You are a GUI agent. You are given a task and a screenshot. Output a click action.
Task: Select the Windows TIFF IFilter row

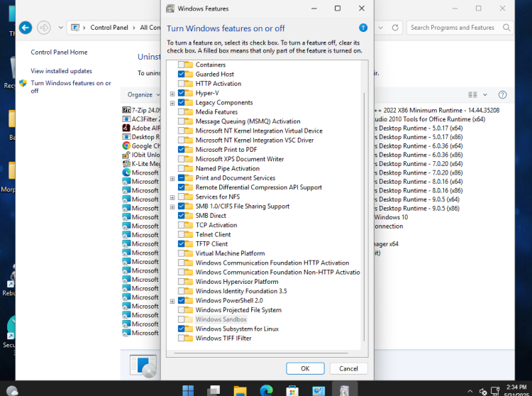point(223,338)
